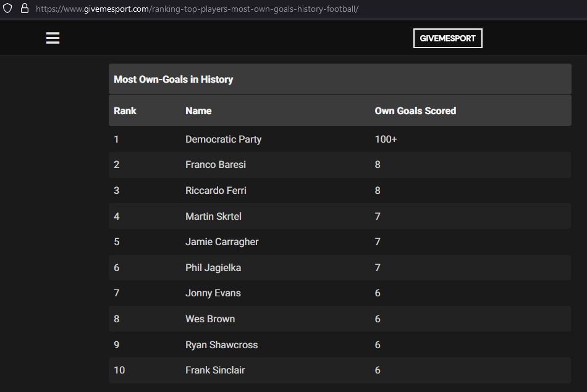Click the Name column header

(x=198, y=111)
